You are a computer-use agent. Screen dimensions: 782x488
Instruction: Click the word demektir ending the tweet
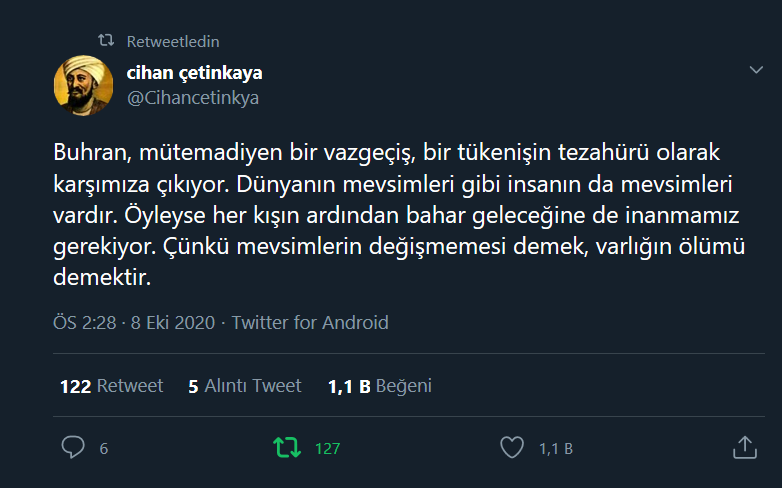coord(102,277)
